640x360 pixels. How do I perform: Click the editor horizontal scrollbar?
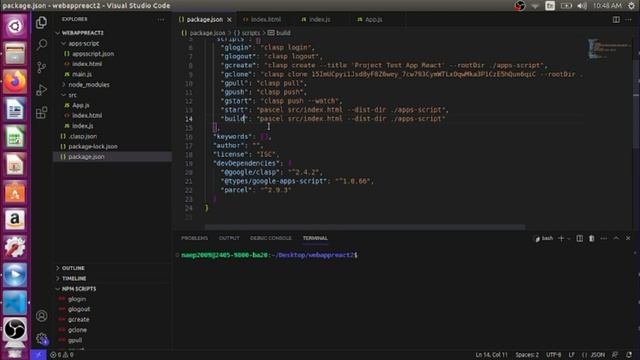click(364, 227)
